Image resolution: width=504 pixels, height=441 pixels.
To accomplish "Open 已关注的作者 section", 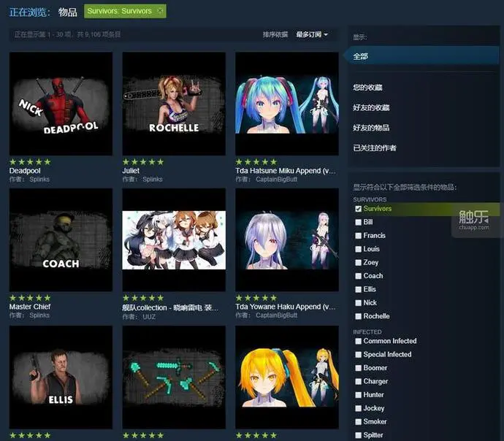I will [x=375, y=148].
